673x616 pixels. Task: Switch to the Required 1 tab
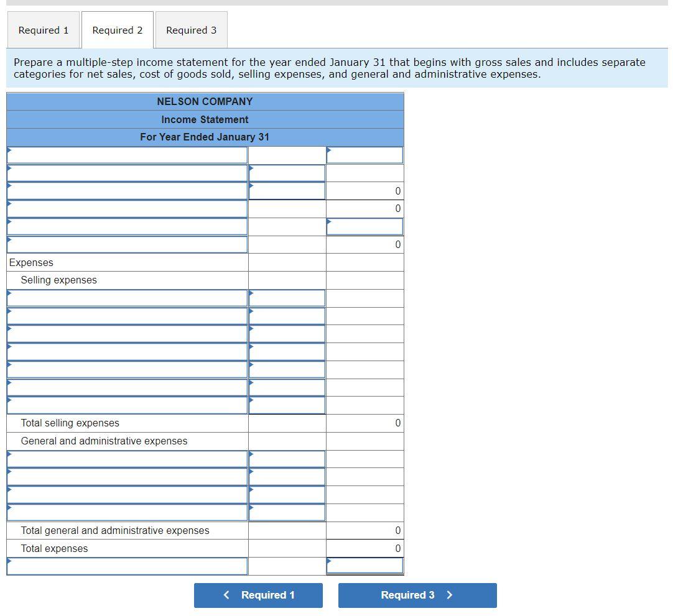[x=43, y=30]
